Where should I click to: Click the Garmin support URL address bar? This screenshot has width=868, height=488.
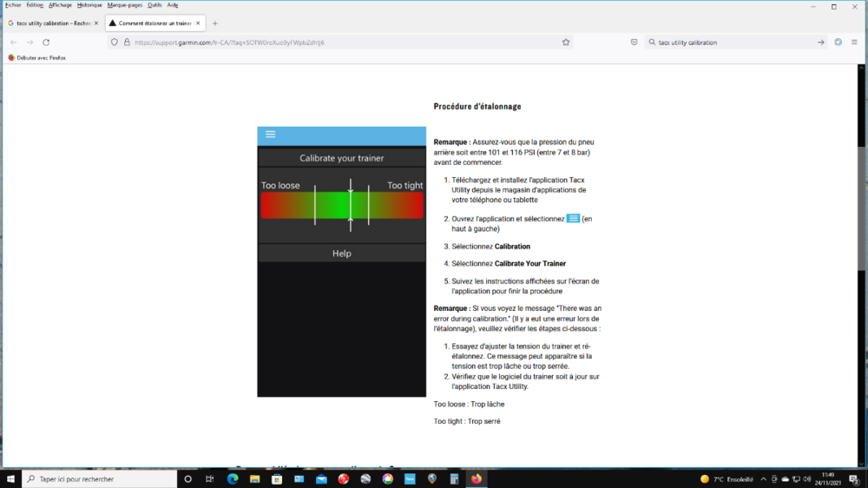347,42
